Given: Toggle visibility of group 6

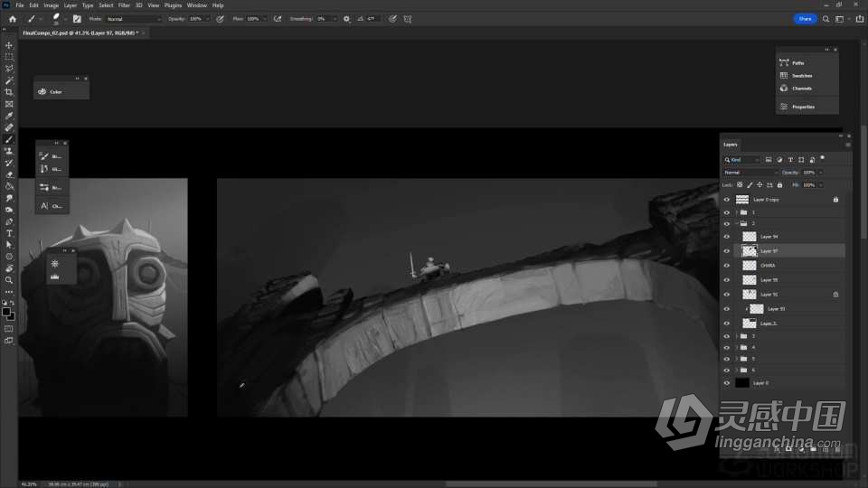Looking at the screenshot, I should [726, 371].
